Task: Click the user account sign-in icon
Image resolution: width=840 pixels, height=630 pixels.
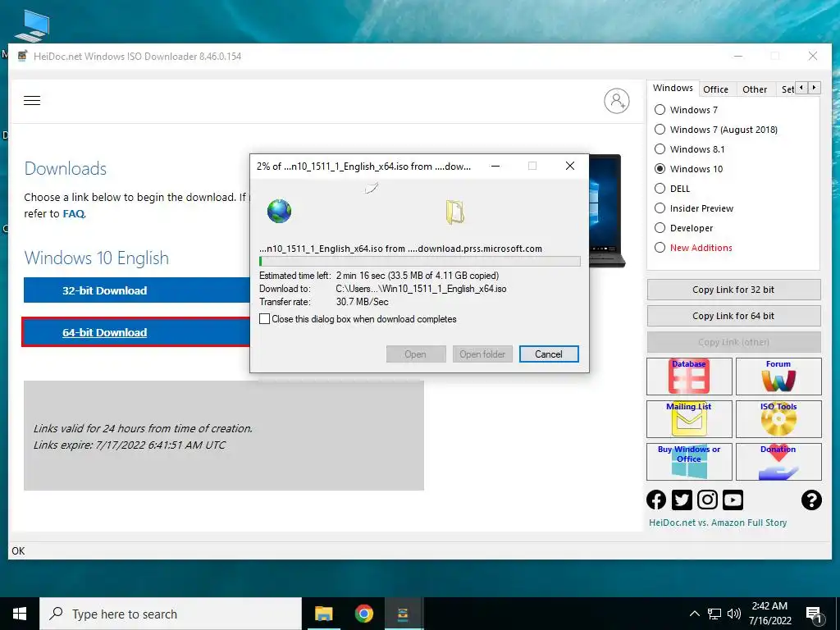Action: pos(617,101)
